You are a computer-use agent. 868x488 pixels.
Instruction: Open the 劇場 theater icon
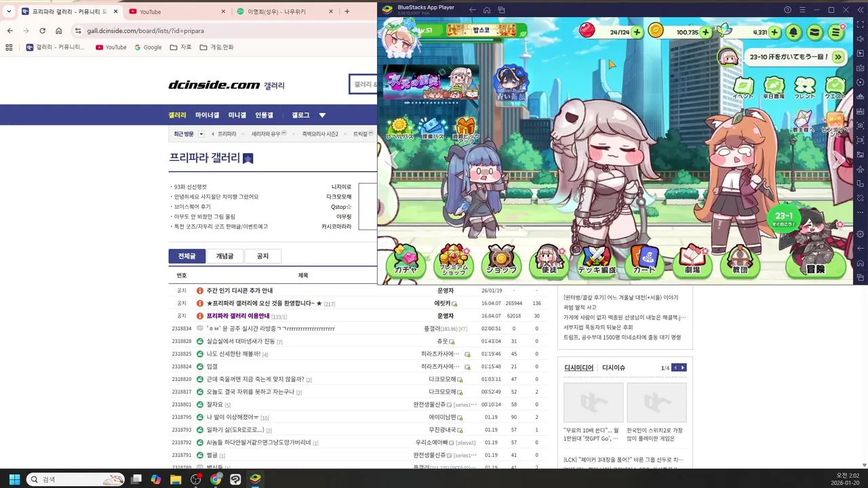[692, 261]
